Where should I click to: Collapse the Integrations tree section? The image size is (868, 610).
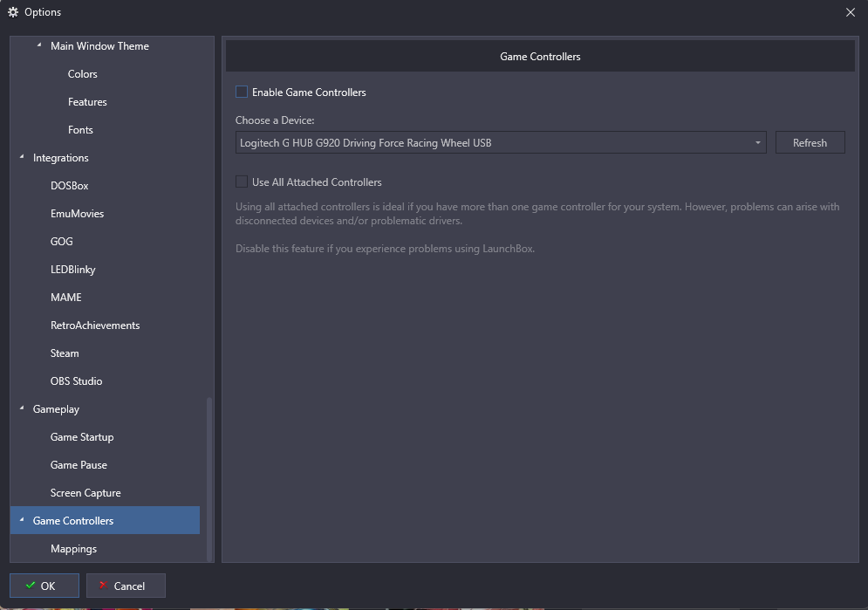tap(22, 158)
